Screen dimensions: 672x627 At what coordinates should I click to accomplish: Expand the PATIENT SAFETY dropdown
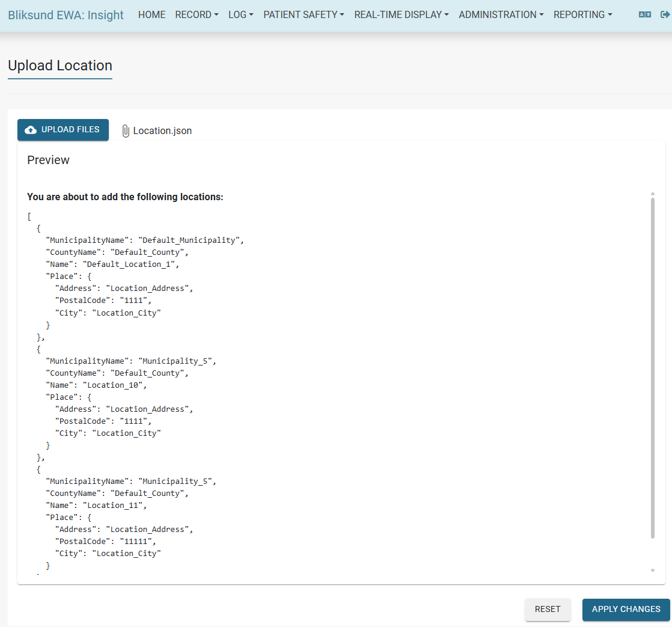tap(304, 15)
